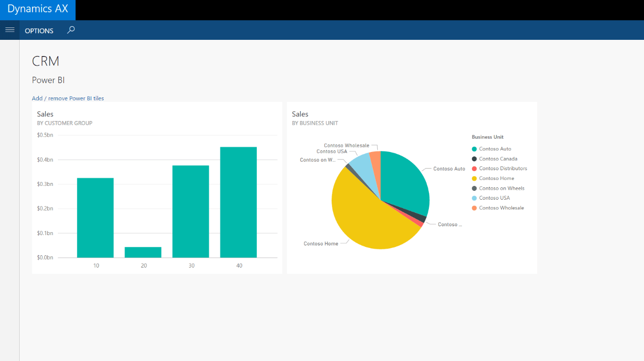Click the bar for customer group 10
The height and width of the screenshot is (361, 644).
95,218
